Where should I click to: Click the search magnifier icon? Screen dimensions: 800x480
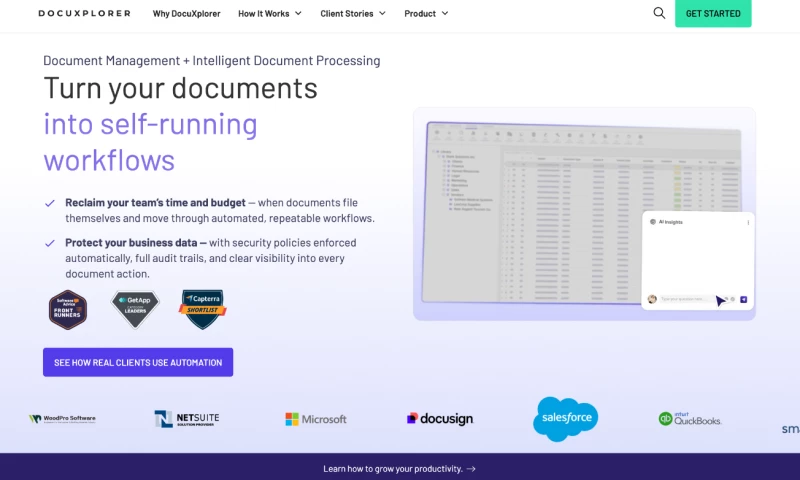[x=659, y=13]
